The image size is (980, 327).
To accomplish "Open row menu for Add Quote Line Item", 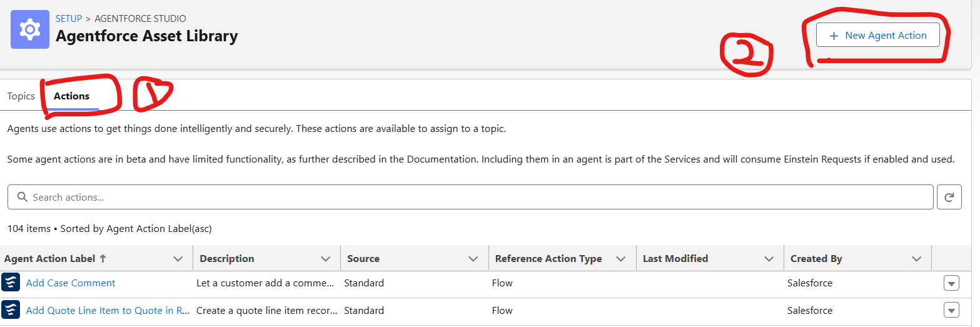I will point(951,310).
